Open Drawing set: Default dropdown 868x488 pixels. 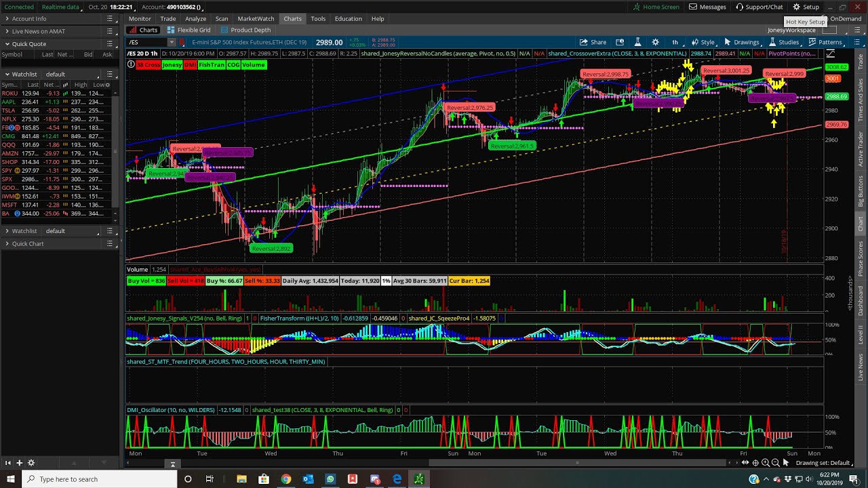[x=825, y=463]
